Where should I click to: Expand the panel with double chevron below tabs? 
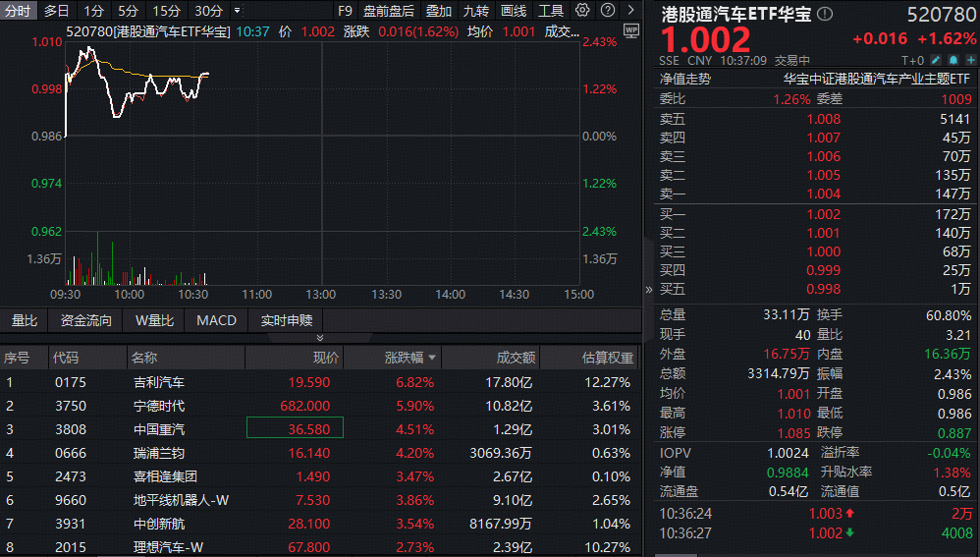(320, 338)
